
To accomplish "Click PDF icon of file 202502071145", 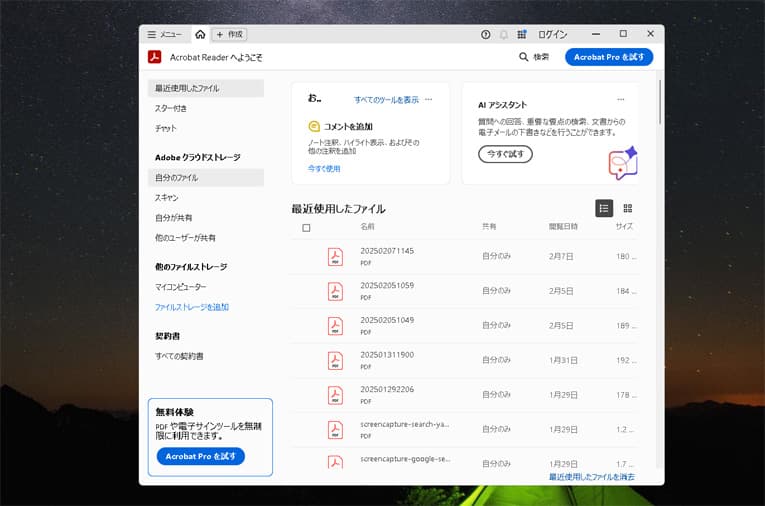I will tap(335, 257).
